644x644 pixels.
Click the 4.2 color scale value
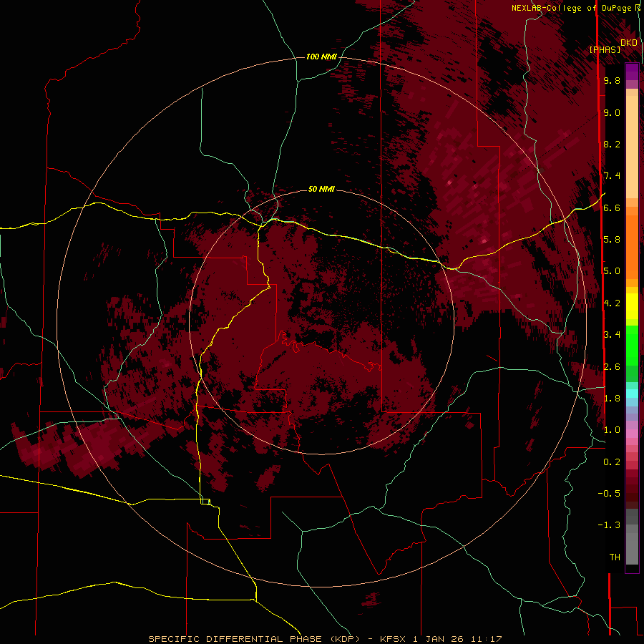tap(612, 303)
